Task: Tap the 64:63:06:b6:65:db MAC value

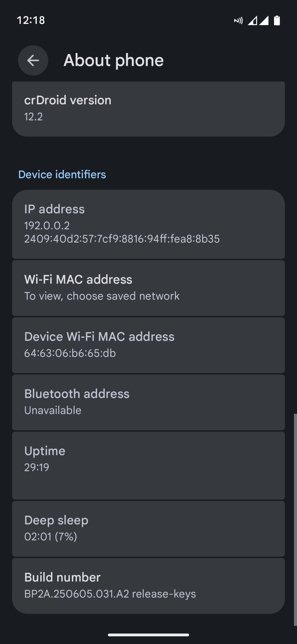Action: point(70,353)
